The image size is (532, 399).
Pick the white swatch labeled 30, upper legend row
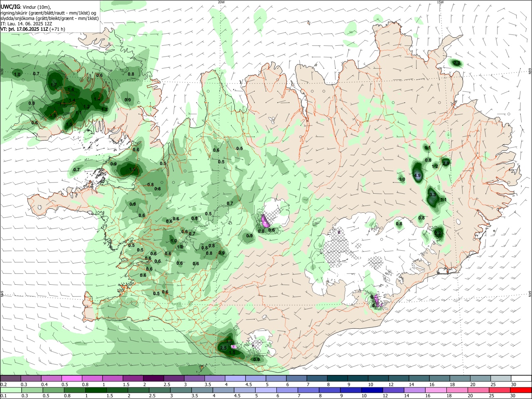point(521,379)
